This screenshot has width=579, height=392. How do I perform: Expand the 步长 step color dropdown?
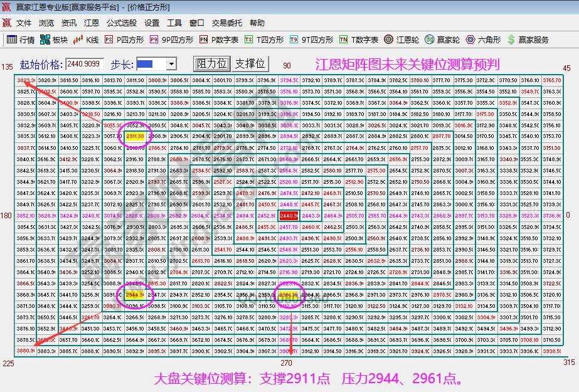172,63
